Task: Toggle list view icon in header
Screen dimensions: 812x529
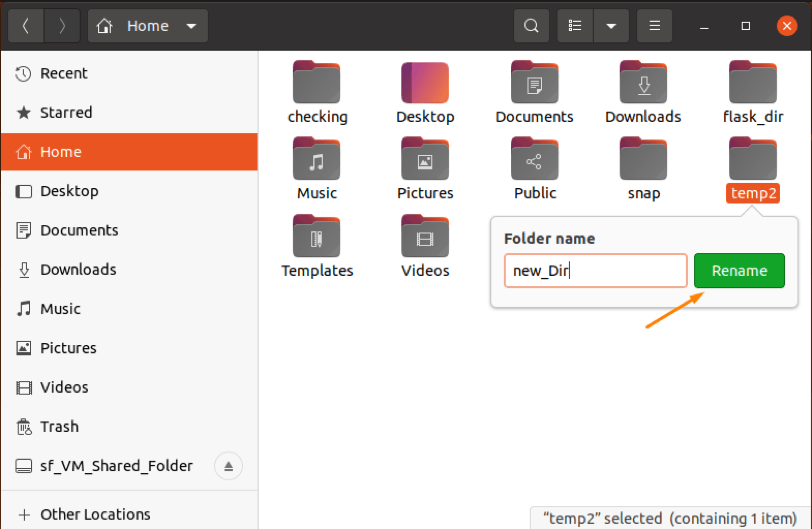Action: point(575,25)
